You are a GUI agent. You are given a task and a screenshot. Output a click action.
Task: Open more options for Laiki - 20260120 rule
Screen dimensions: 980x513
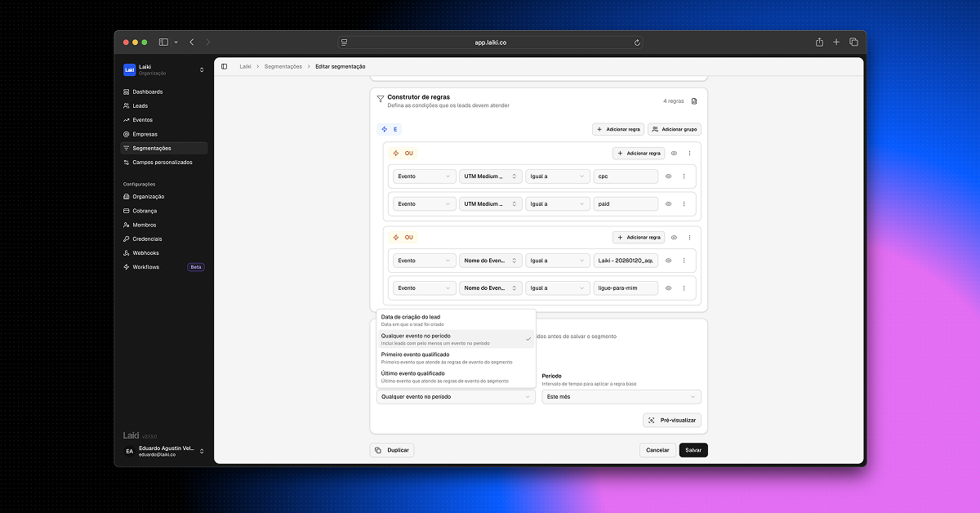click(x=684, y=261)
